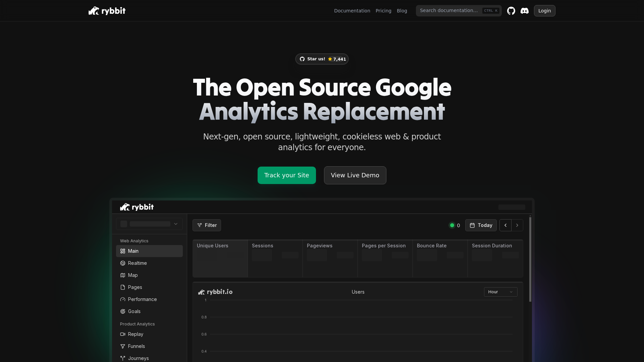The height and width of the screenshot is (362, 644).
Task: Click the dashboard preview vertical scrollbar
Action: click(530, 259)
